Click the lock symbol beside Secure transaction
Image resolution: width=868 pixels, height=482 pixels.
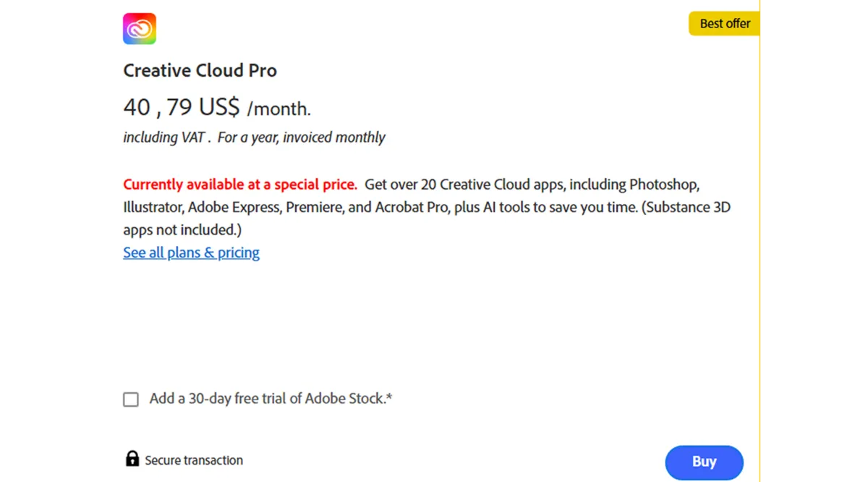(132, 458)
